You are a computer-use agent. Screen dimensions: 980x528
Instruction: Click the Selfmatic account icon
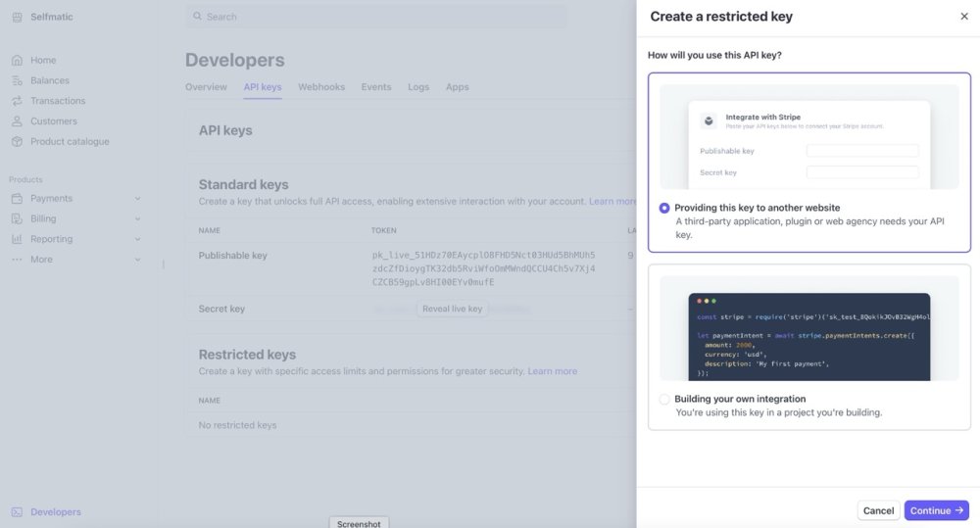pos(17,17)
